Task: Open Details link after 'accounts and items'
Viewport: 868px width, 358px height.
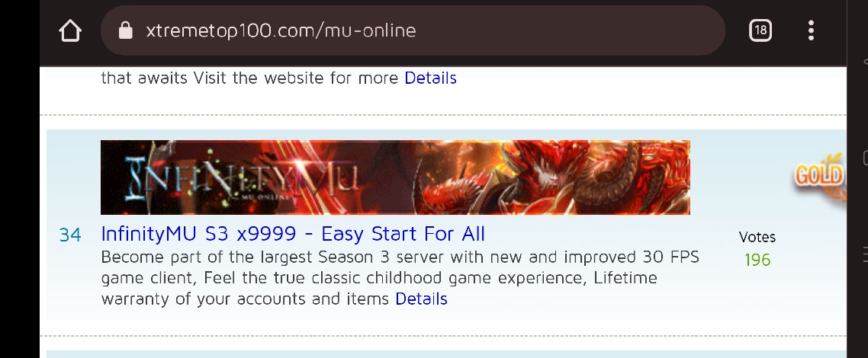Action: (x=421, y=299)
